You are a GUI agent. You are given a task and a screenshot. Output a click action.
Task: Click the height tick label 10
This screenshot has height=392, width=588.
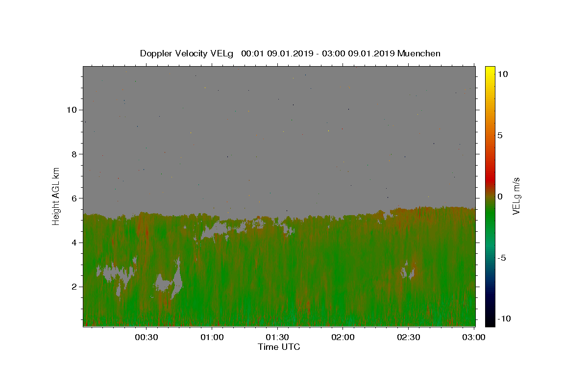pos(72,110)
